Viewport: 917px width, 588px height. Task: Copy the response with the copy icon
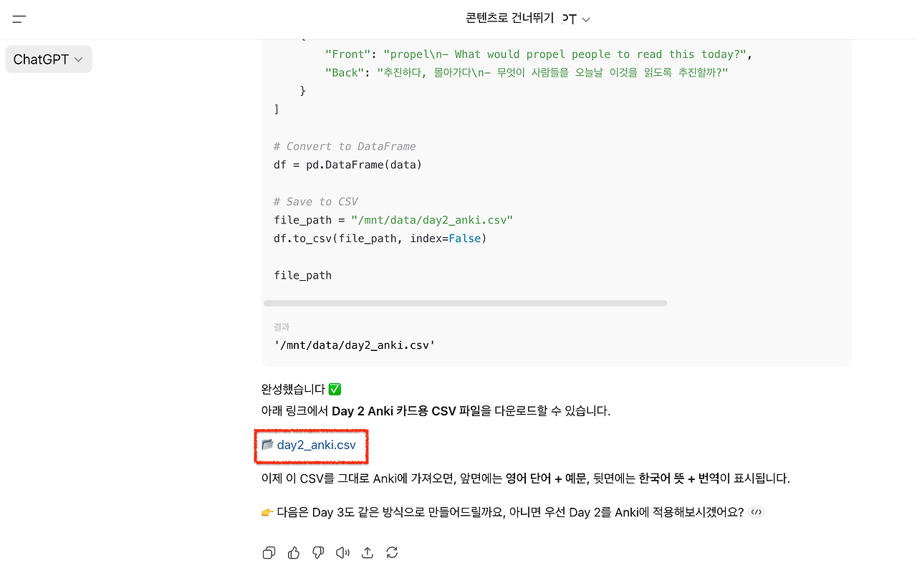tap(269, 552)
